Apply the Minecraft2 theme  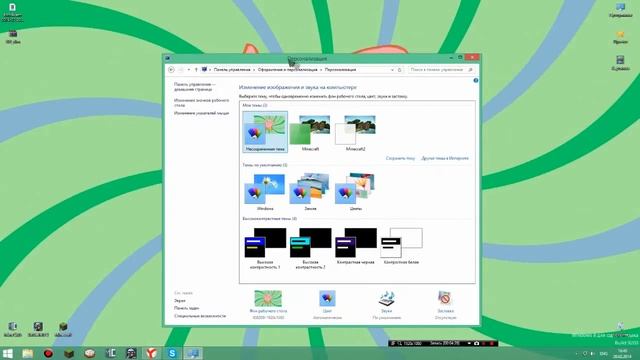point(356,132)
